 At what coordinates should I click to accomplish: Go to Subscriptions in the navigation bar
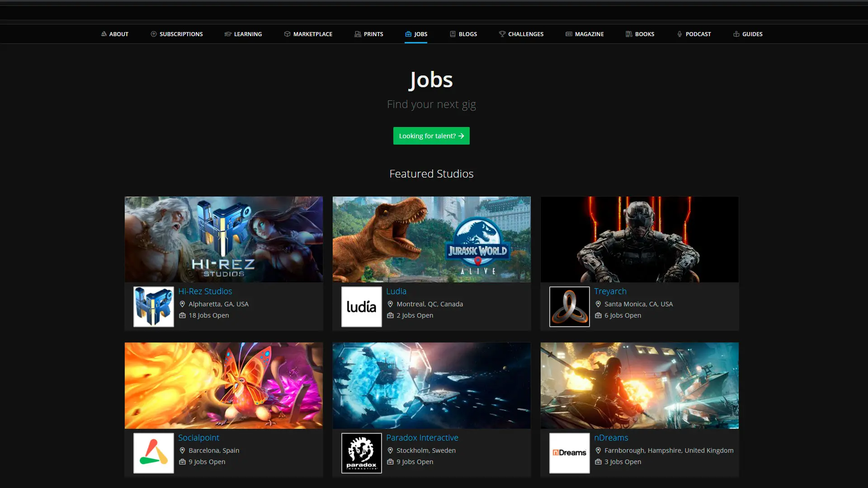(181, 34)
